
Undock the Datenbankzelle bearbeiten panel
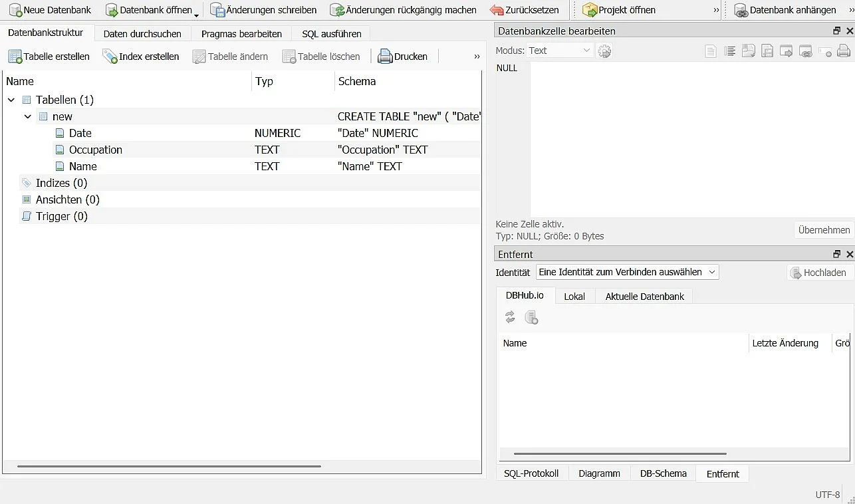[x=837, y=31]
